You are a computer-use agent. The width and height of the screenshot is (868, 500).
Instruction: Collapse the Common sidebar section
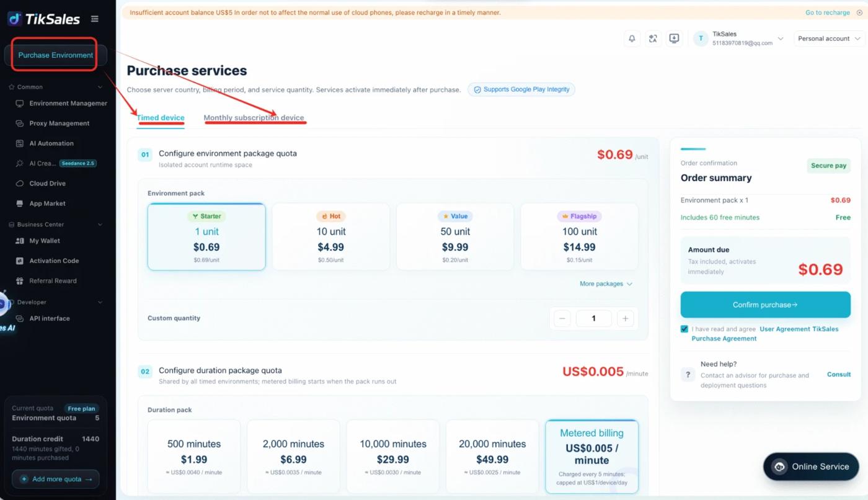tap(100, 87)
